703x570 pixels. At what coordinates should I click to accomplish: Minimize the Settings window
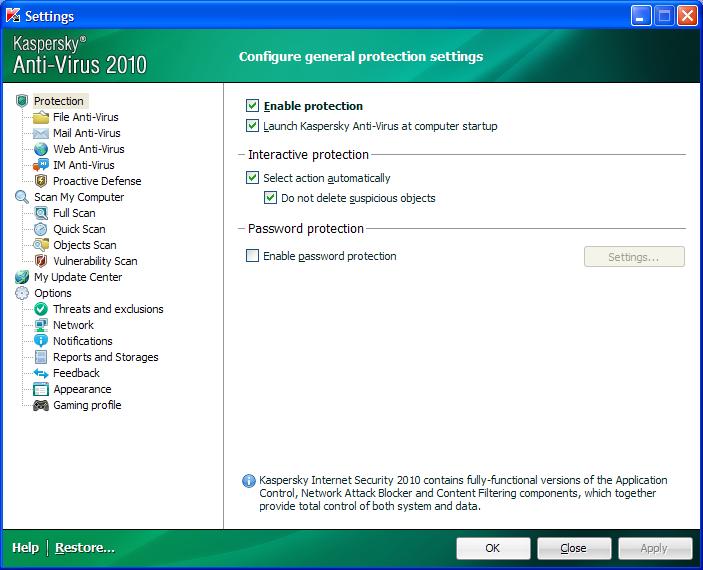pyautogui.click(x=641, y=16)
